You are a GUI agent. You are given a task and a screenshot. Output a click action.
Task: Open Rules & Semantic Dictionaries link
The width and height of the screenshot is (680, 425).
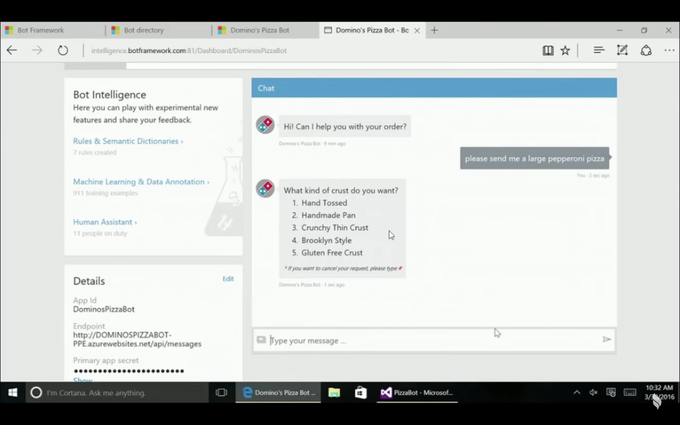pos(128,141)
